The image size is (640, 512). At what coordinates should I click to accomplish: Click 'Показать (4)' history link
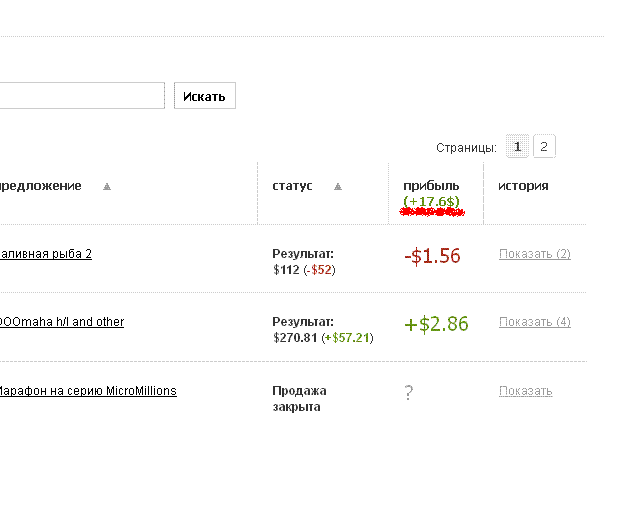click(x=534, y=322)
